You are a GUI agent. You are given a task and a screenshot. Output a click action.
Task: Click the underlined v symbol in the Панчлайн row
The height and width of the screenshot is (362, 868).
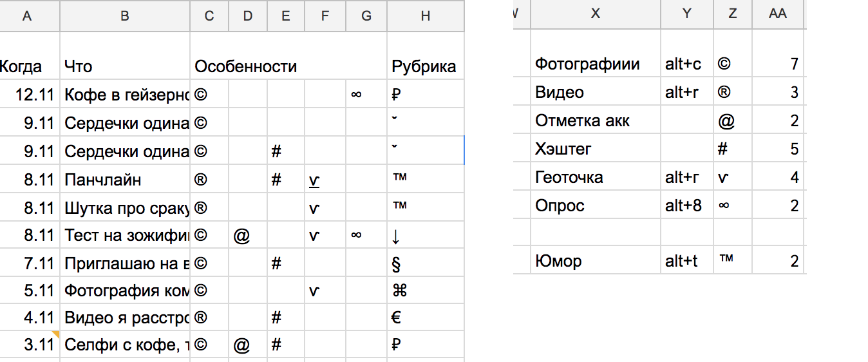pyautogui.click(x=314, y=180)
